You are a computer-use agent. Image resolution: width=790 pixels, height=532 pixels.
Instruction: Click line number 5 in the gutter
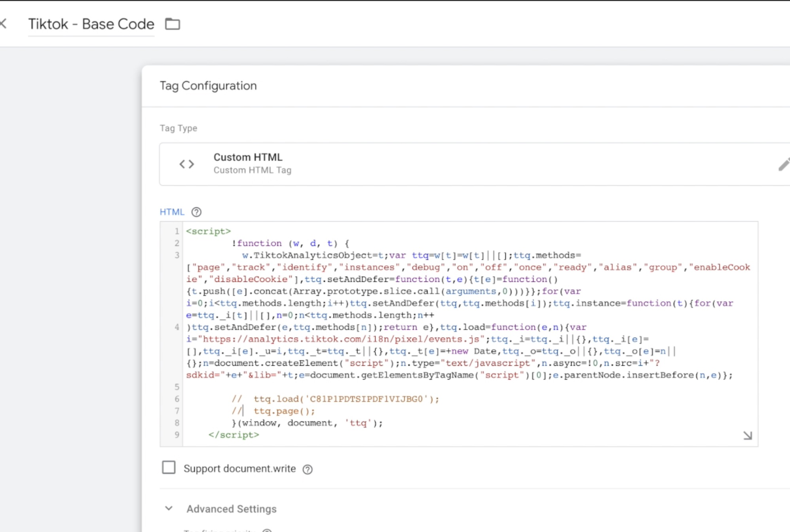[177, 387]
